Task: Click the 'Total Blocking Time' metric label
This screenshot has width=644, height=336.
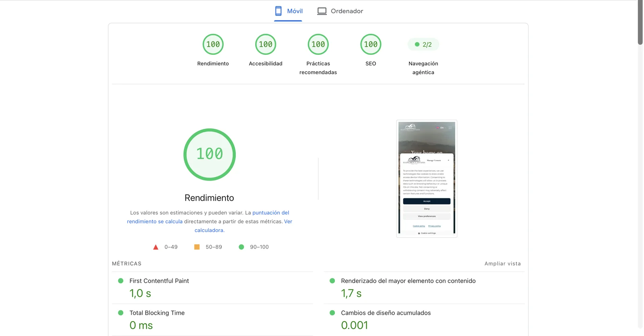Action: 157,313
